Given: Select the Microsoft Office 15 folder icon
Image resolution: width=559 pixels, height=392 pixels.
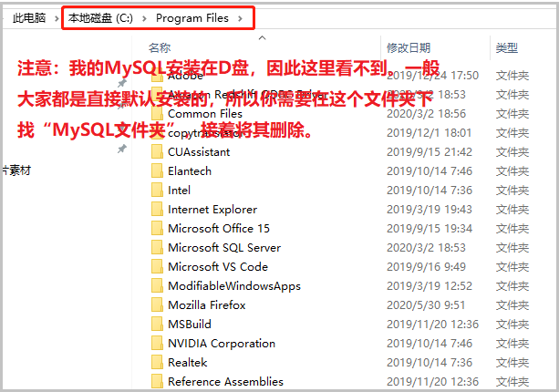Looking at the screenshot, I should click(x=157, y=229).
